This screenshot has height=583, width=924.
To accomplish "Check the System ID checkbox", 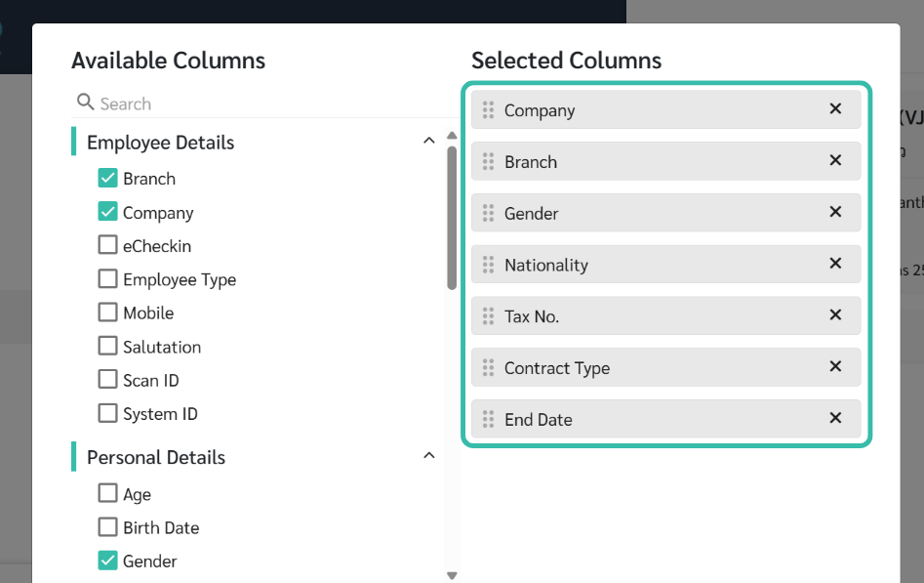I will 107,413.
